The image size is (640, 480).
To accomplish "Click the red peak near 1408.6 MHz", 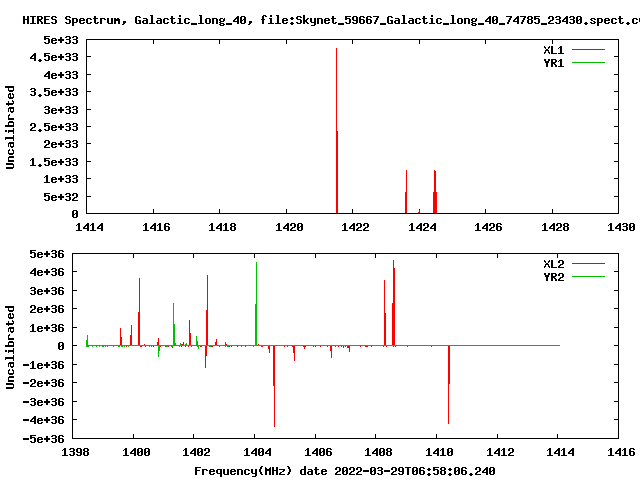I will [393, 303].
